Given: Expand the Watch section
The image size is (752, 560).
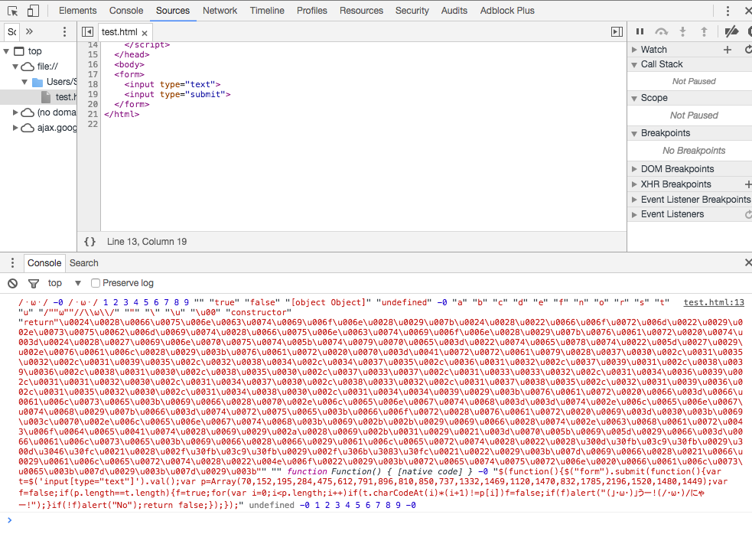Looking at the screenshot, I should [634, 50].
